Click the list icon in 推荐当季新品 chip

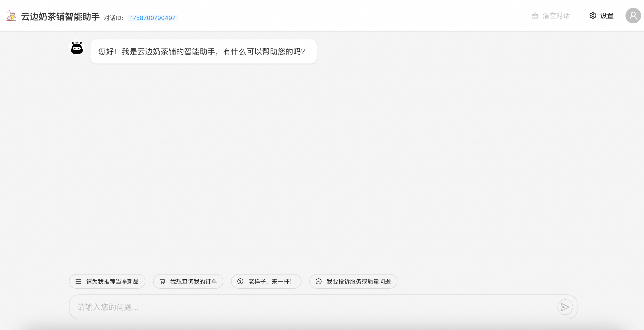78,281
